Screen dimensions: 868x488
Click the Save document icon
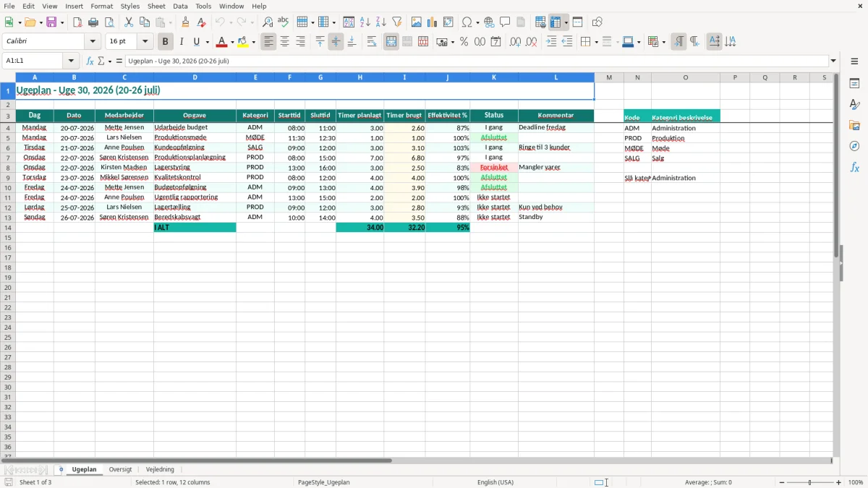click(x=51, y=22)
